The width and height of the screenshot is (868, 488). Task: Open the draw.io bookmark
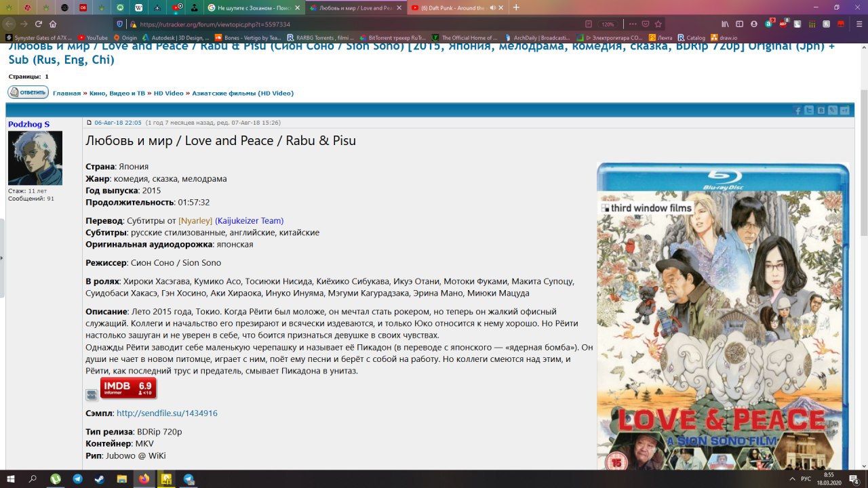tap(724, 38)
